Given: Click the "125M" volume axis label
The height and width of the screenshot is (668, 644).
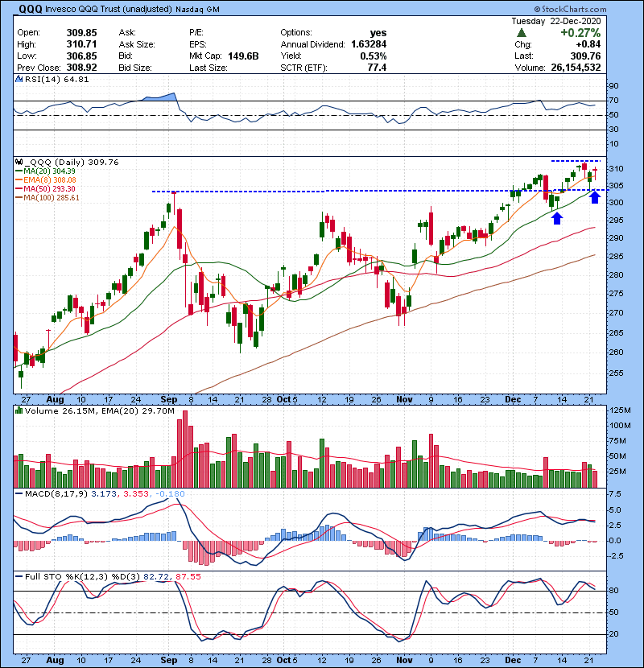Looking at the screenshot, I should tap(620, 410).
